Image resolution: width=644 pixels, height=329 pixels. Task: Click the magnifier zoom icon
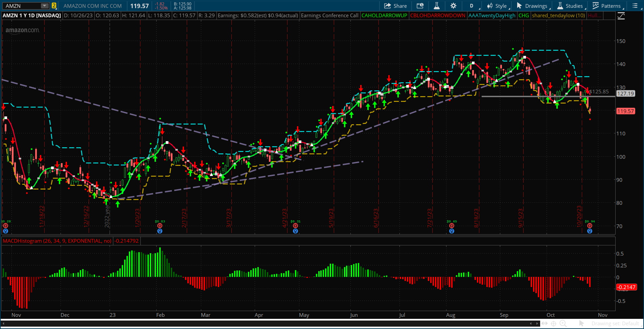(x=563, y=324)
